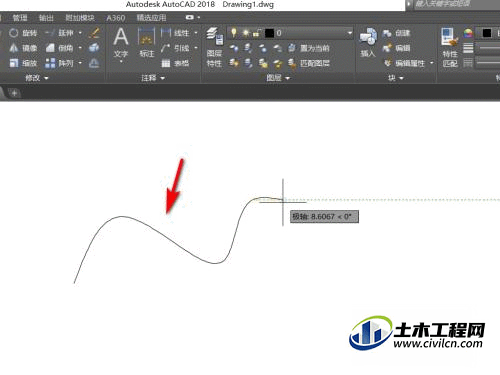Toggle the layer lock padlock icon
The height and width of the screenshot is (375, 500).
point(256,33)
